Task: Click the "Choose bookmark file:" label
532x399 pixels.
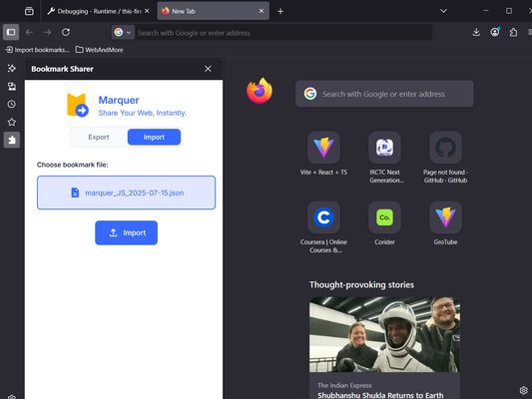Action: pos(72,165)
